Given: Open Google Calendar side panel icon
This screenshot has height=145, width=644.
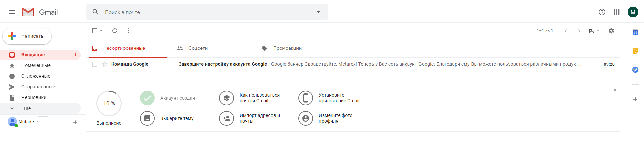Looking at the screenshot, I should click(635, 32).
